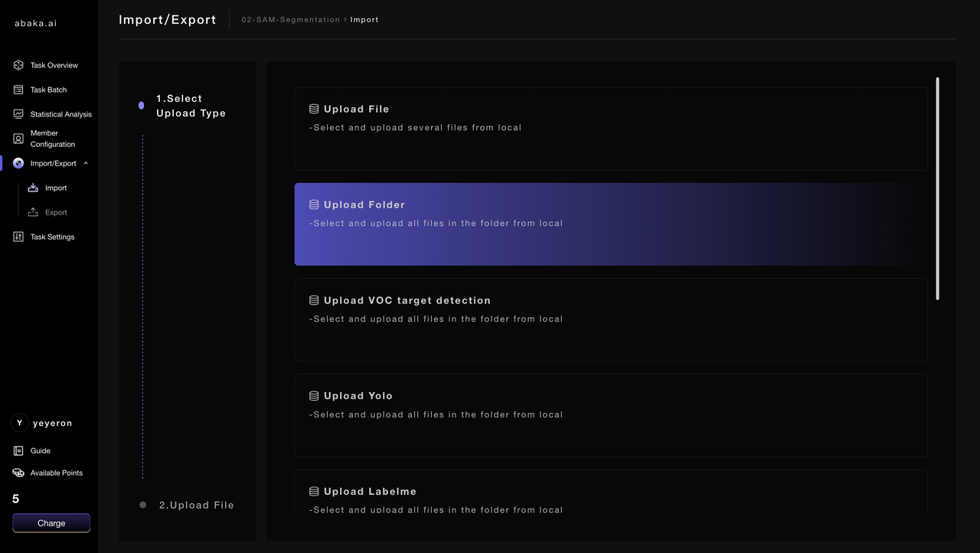The image size is (980, 553).
Task: Choose Upload VOC target detection option
Action: click(x=610, y=319)
